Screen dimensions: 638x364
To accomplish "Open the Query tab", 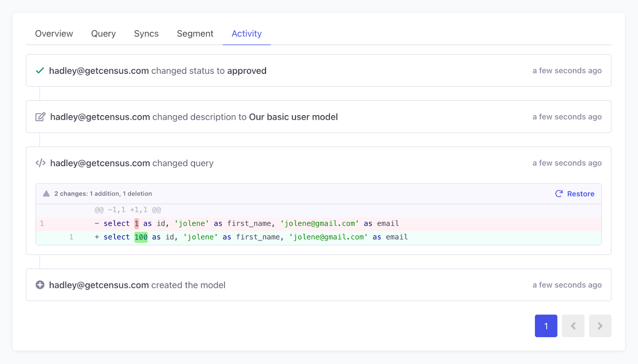I will pos(103,33).
